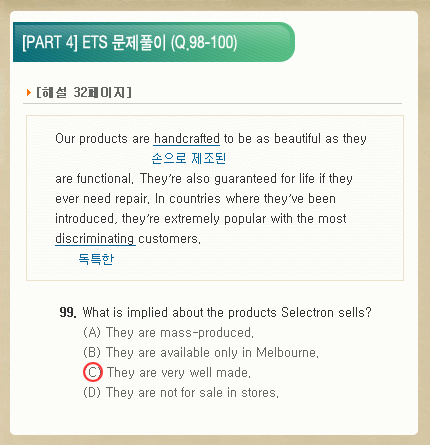Choose option They are very well made
The image size is (430, 445).
click(x=179, y=373)
